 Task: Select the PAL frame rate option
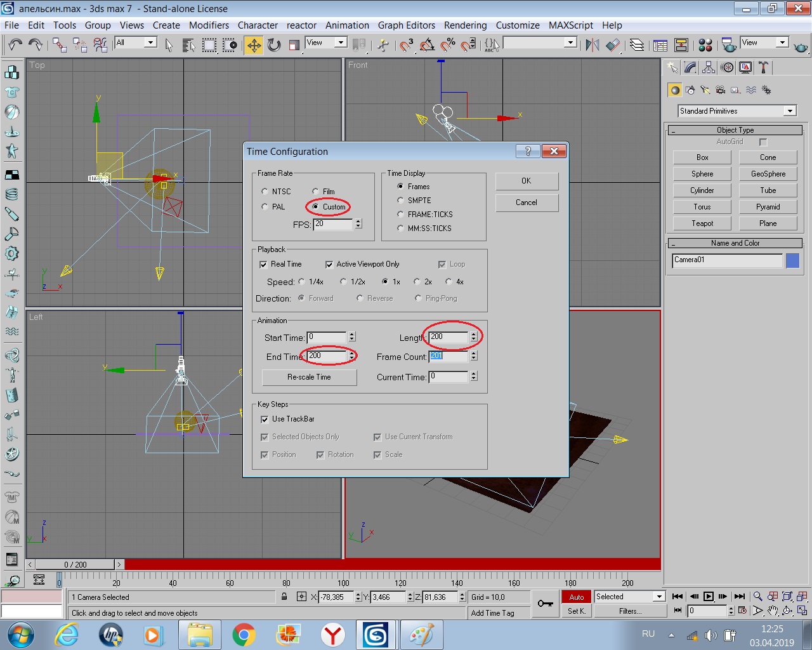(x=265, y=206)
